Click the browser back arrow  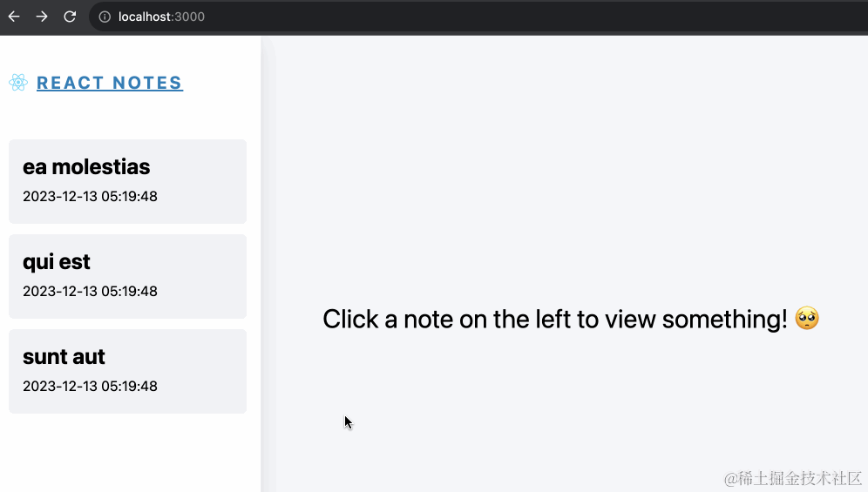coord(14,17)
